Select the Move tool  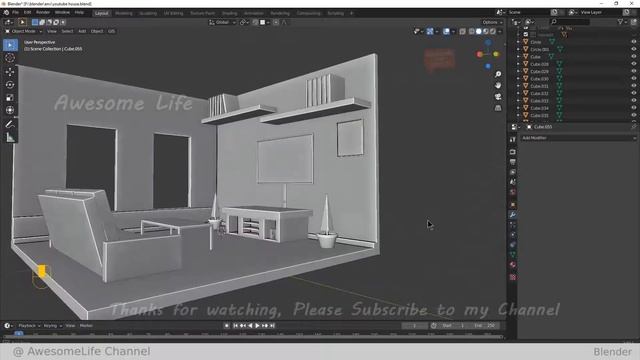[x=10, y=71]
